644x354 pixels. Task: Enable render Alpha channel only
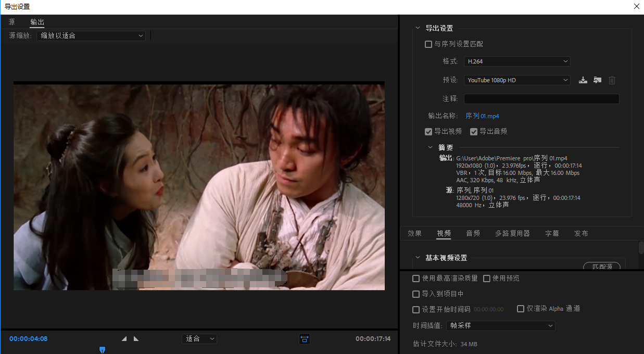521,309
